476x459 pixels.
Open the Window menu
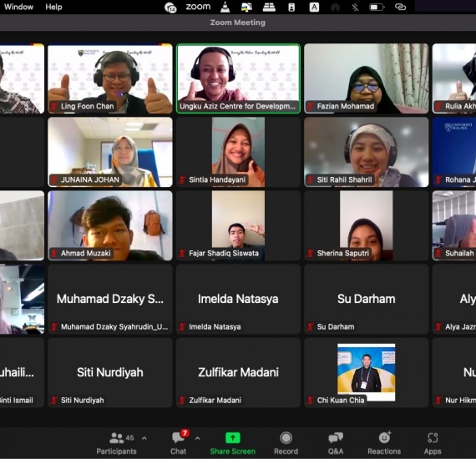(18, 7)
